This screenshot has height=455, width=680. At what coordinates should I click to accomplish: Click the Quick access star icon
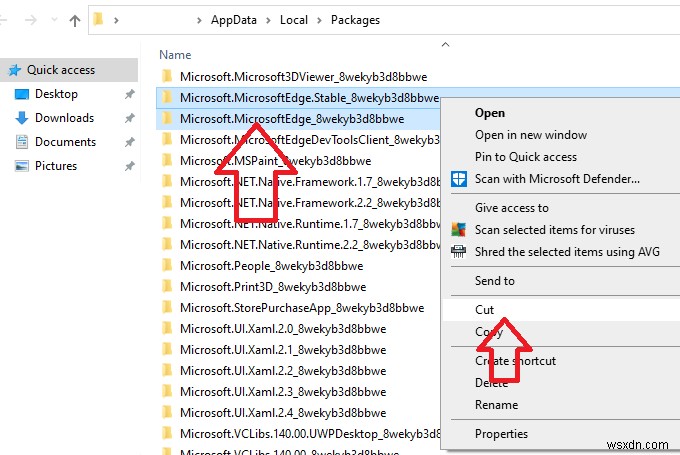point(15,70)
